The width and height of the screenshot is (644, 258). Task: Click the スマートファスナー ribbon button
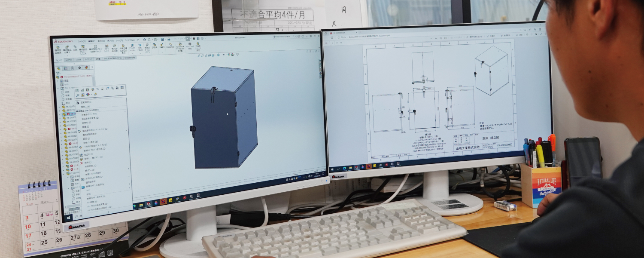[107, 48]
